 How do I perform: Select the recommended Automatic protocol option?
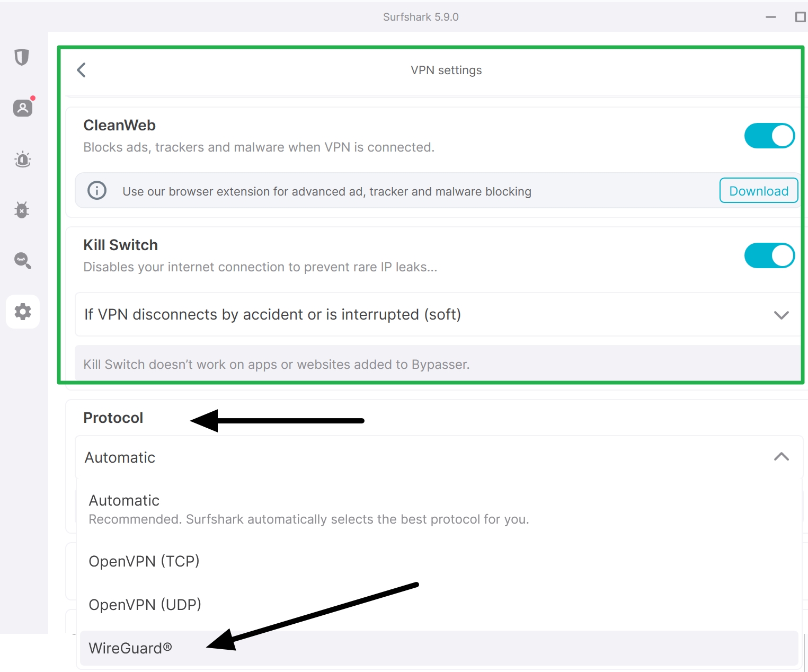click(x=125, y=501)
